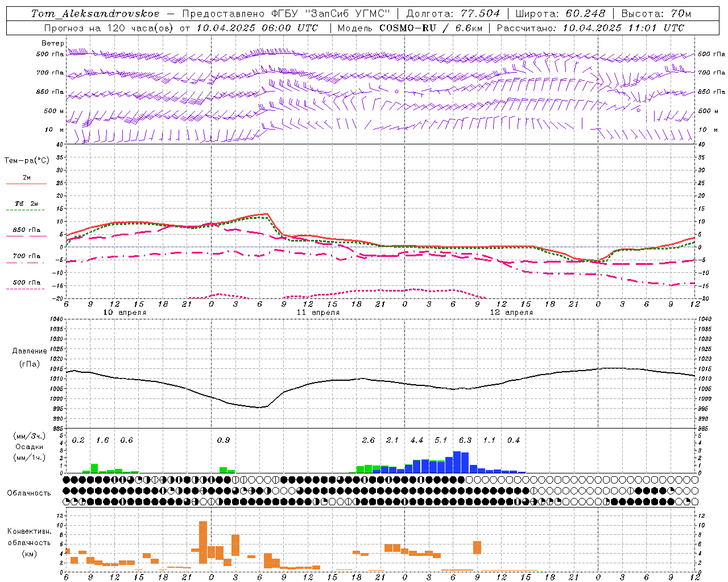This screenshot has width=728, height=582.
Task: Select the Модель COSMO-RU / 6.6км label
Action: coord(410,28)
